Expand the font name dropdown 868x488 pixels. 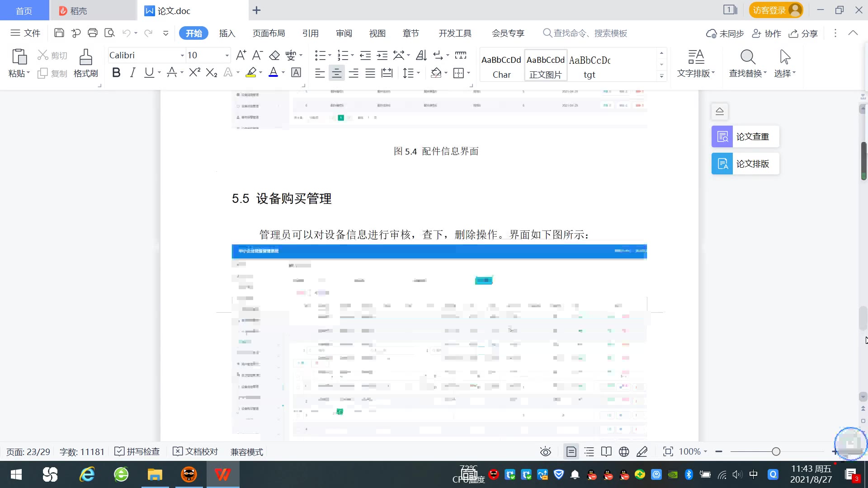tap(182, 56)
